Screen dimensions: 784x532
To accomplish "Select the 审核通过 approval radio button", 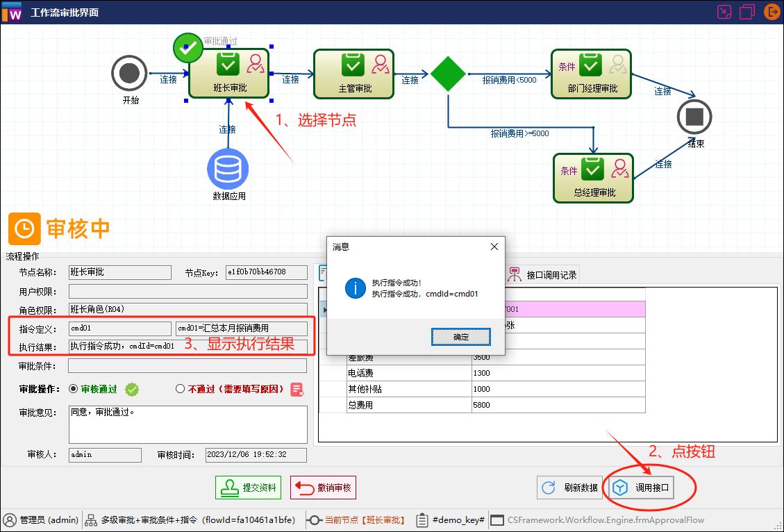I will click(x=74, y=390).
